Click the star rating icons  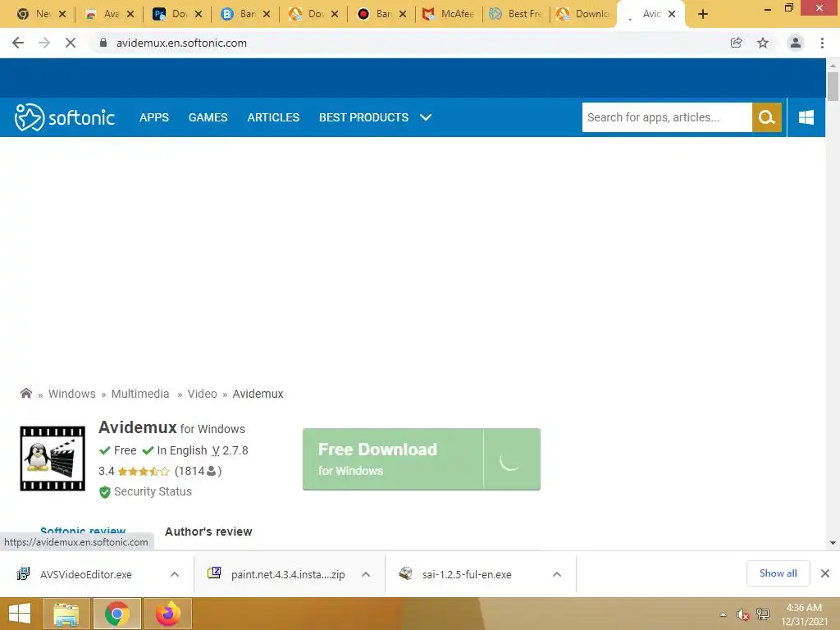pos(143,472)
